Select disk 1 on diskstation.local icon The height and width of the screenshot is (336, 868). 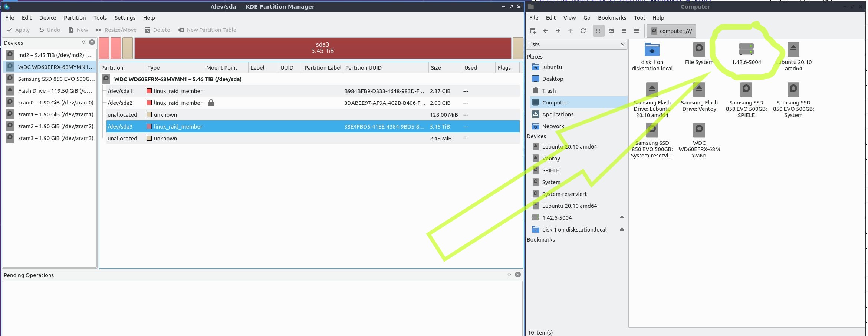click(x=652, y=56)
